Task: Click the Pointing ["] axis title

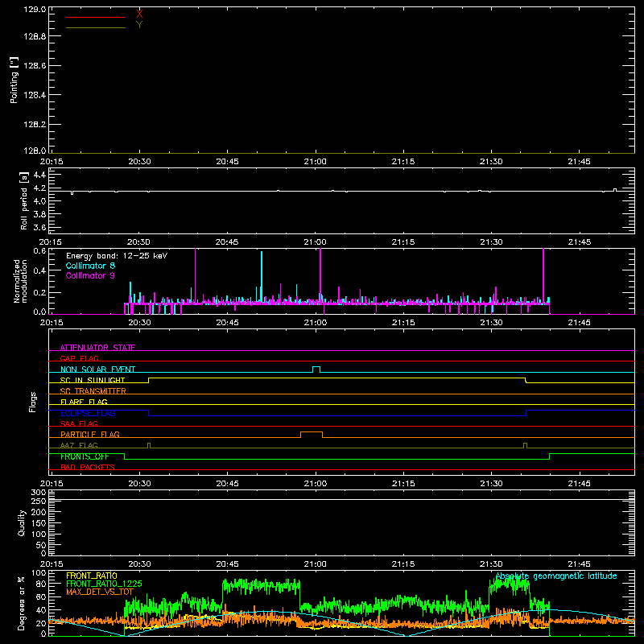Action: [14, 80]
